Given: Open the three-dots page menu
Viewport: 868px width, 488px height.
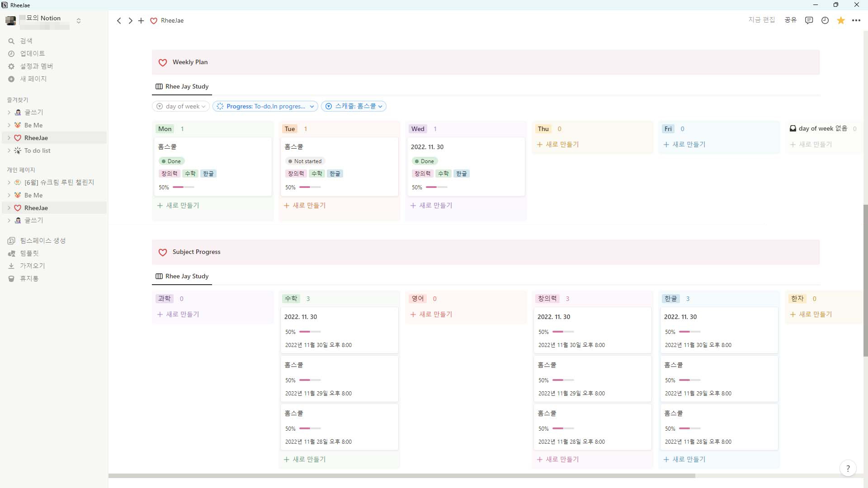Looking at the screenshot, I should click(856, 20).
